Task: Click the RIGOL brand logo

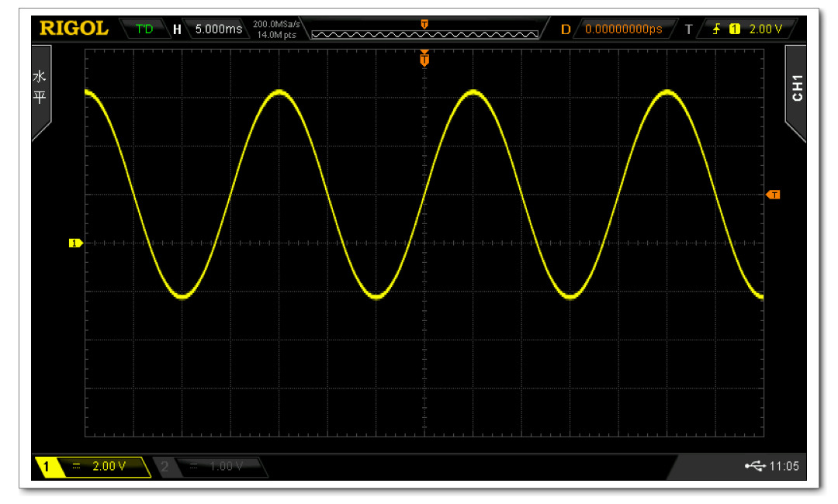Action: 76,28
